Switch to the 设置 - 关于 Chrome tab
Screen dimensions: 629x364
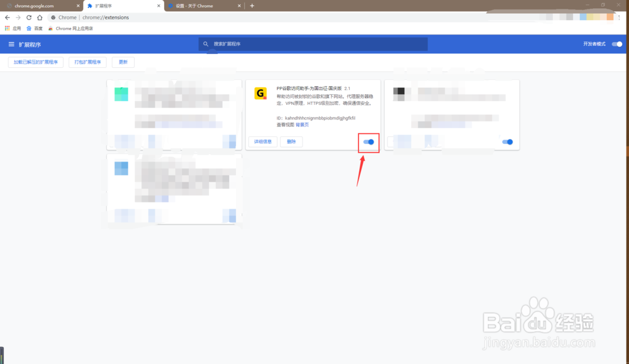tap(204, 6)
